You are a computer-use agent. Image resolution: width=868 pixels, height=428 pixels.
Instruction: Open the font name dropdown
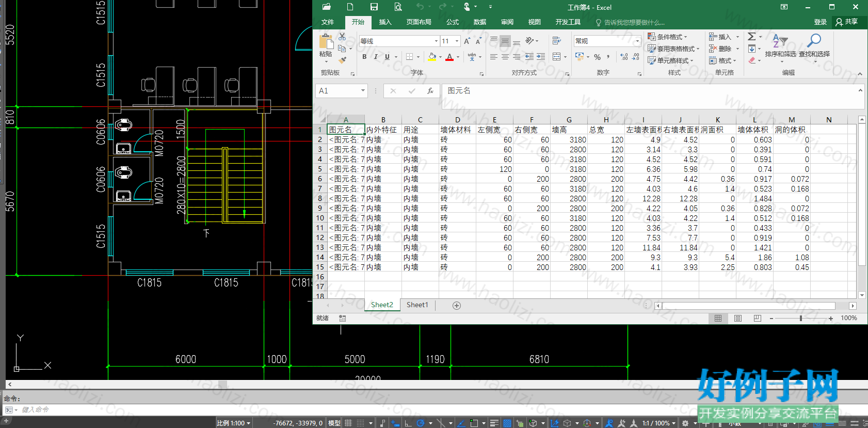pos(436,41)
